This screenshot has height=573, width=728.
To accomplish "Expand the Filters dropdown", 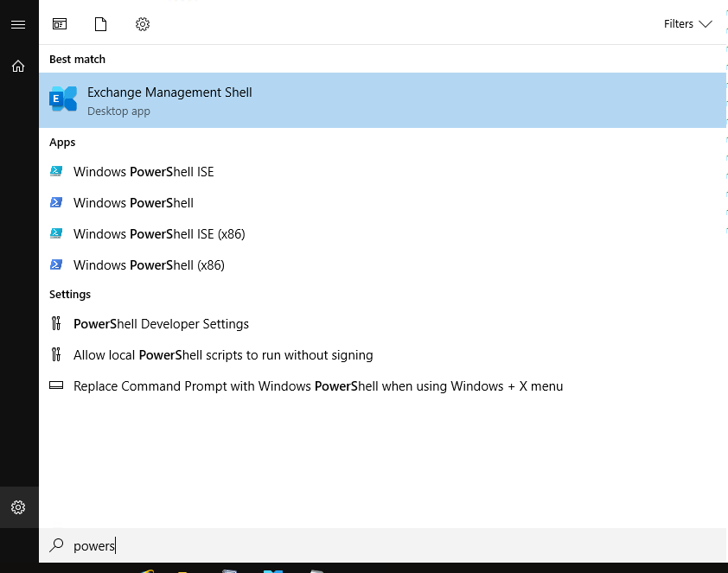I will pos(687,24).
